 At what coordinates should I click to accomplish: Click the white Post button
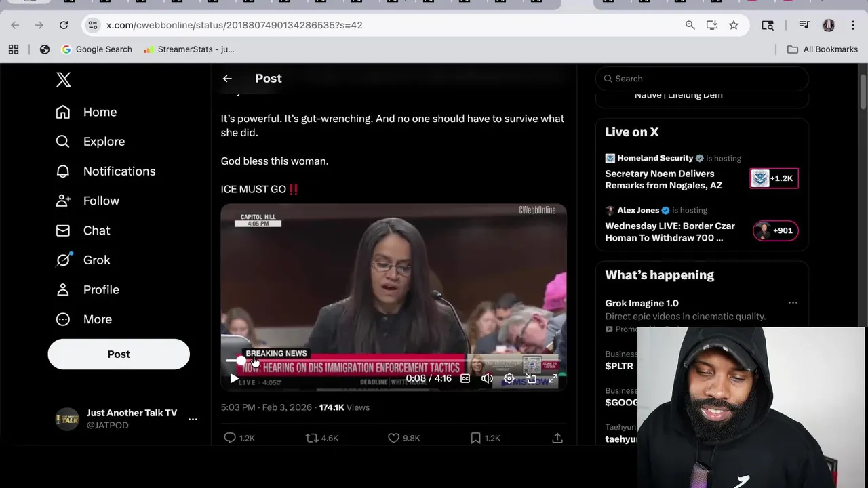click(x=119, y=354)
